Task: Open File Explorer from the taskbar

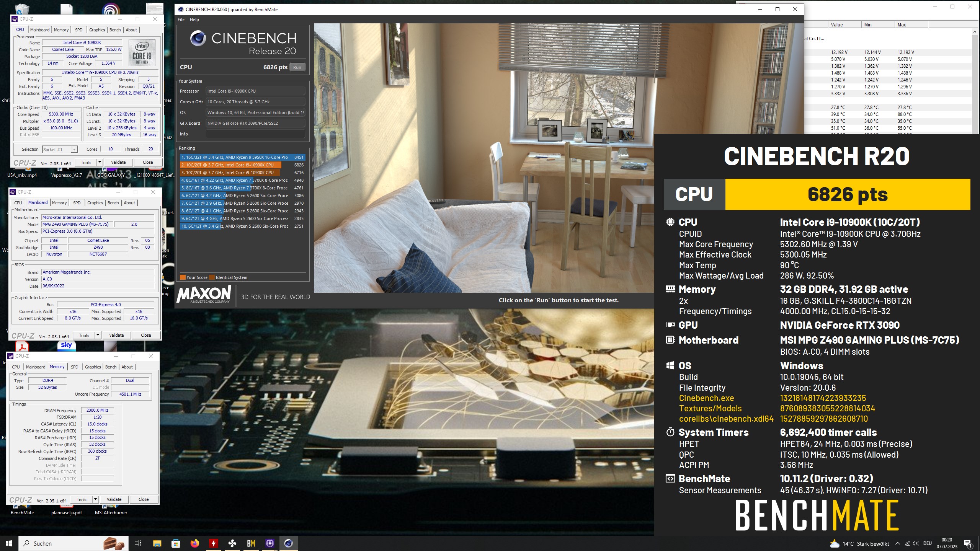Action: (x=157, y=543)
